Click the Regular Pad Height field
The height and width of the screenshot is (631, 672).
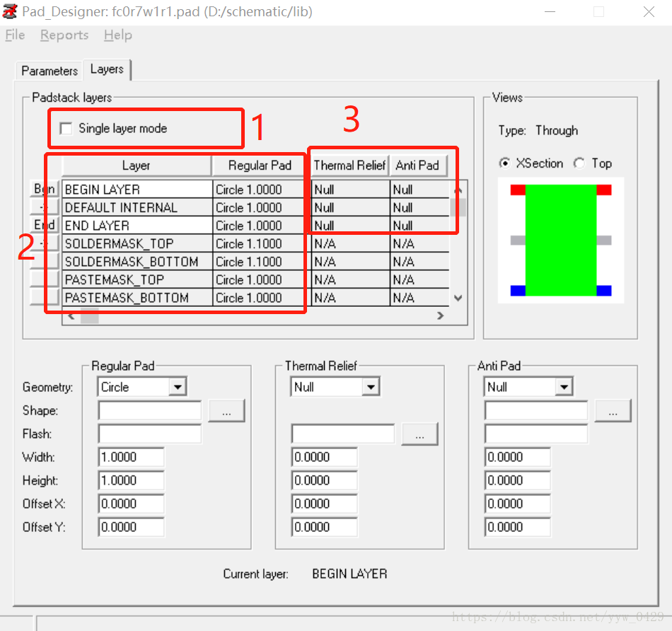(131, 480)
